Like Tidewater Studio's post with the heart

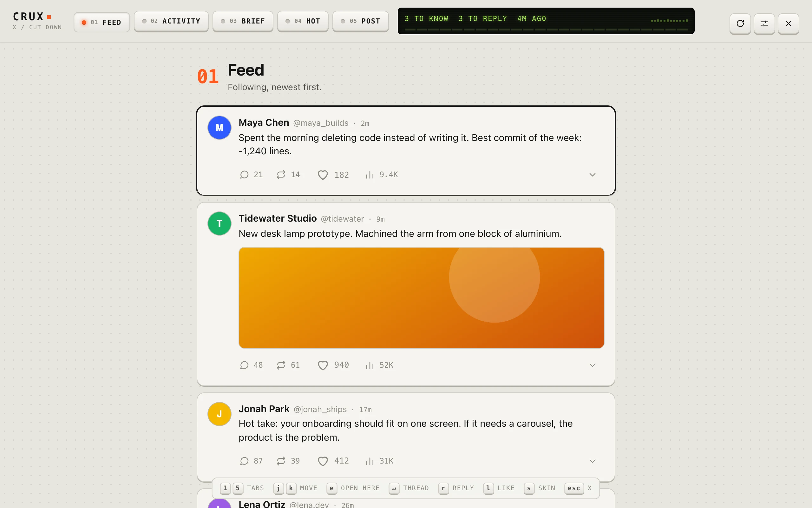pos(323,365)
